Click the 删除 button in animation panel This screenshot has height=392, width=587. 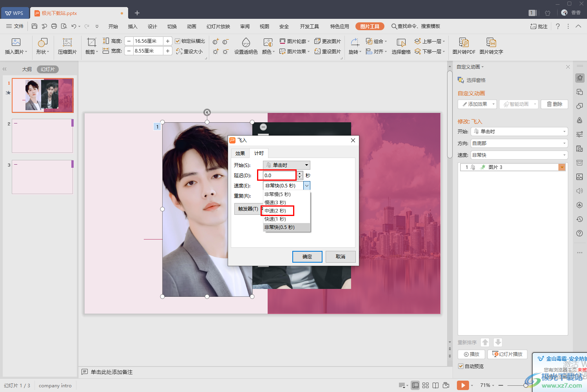pyautogui.click(x=554, y=104)
